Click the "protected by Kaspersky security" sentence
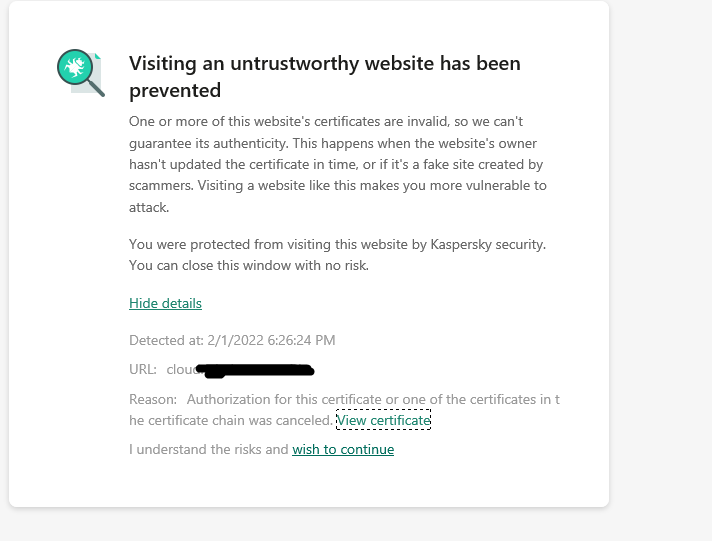This screenshot has height=541, width=712. tap(337, 244)
